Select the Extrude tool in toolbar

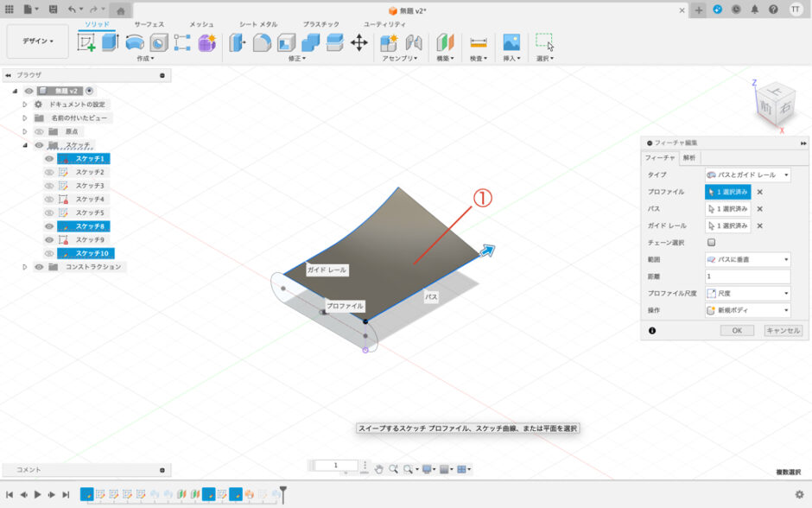tap(110, 42)
